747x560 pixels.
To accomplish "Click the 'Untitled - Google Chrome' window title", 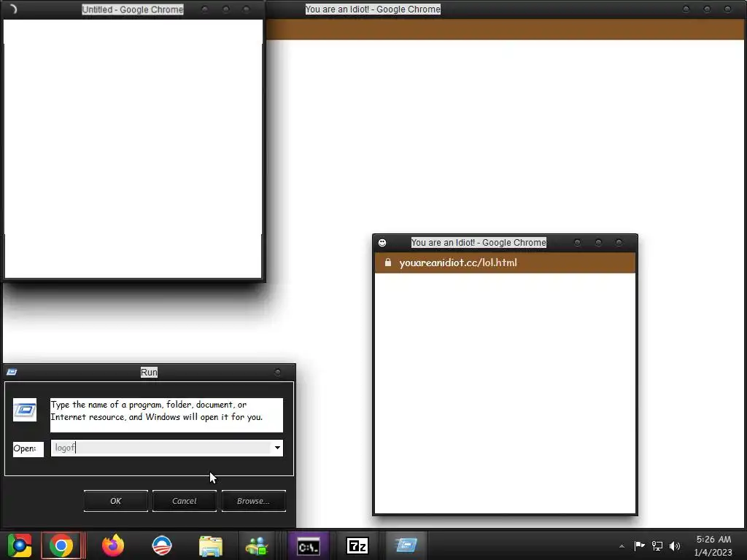I will coord(133,9).
